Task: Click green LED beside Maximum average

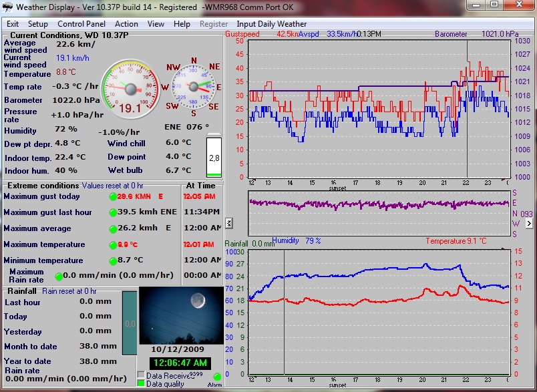Action: tap(113, 228)
